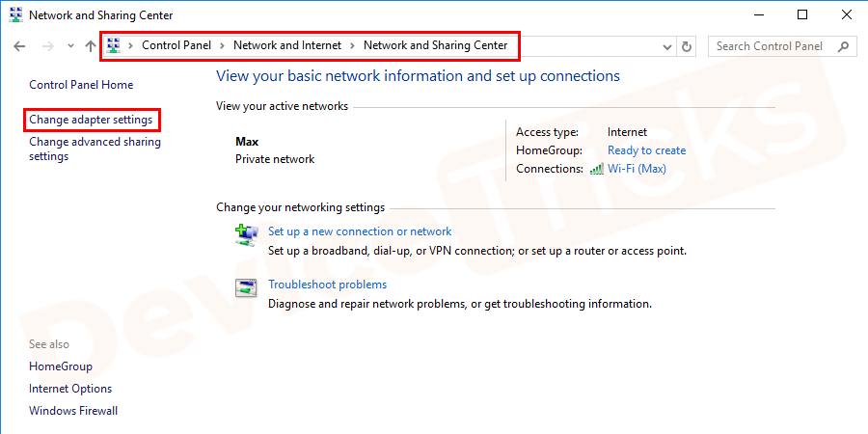Click the Back navigation arrow
868x434 pixels.
click(19, 46)
